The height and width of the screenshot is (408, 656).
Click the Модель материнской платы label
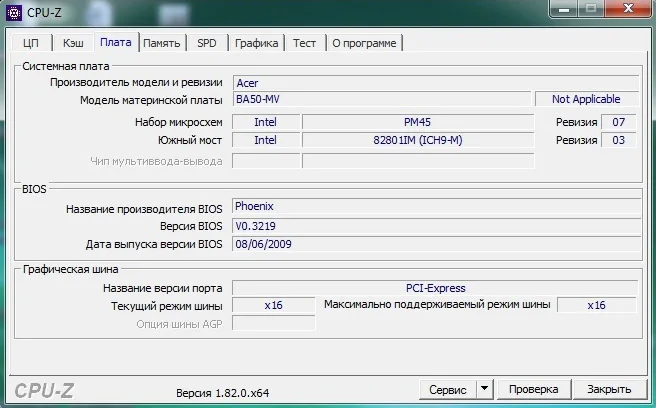(x=151, y=100)
